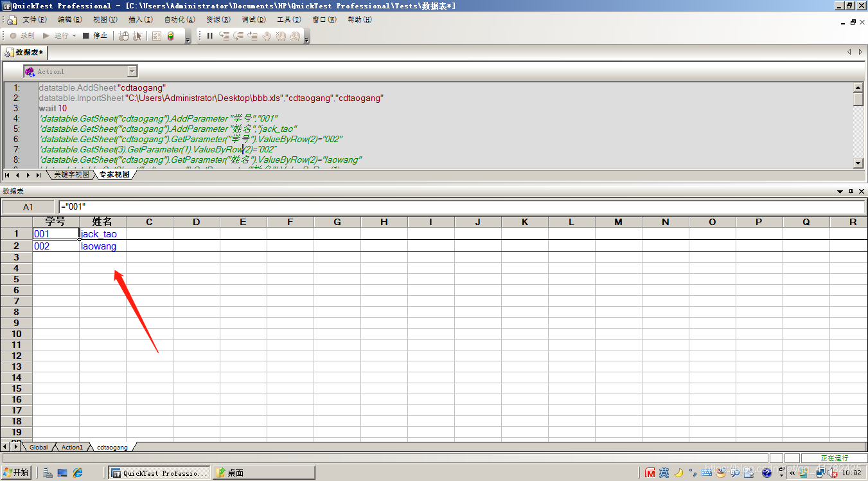Select row header 3 in data table
The width and height of the screenshot is (868, 481).
(x=16, y=257)
